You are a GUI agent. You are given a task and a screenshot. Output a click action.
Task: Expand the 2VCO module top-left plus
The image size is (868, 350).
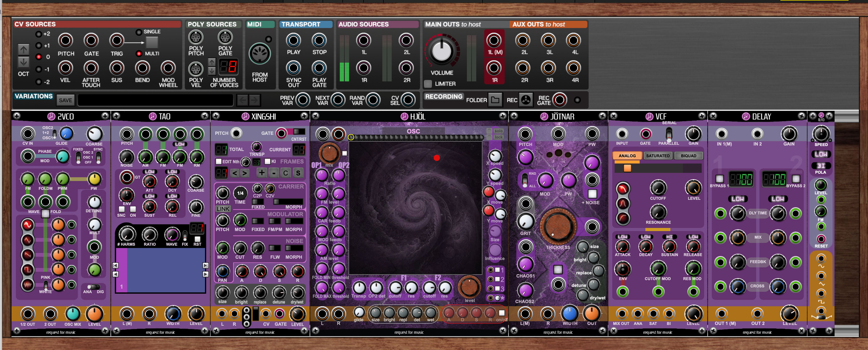click(x=17, y=116)
